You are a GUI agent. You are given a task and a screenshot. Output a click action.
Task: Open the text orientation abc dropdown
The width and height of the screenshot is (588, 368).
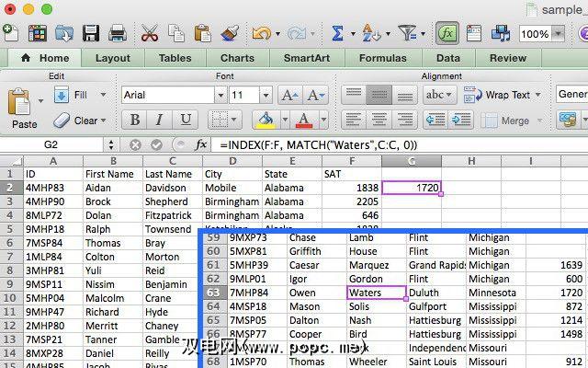coord(439,95)
